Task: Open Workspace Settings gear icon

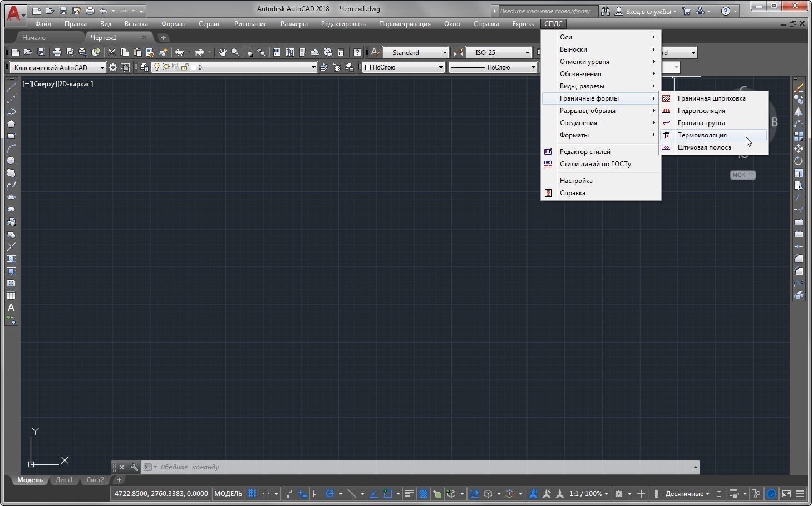Action: coord(113,67)
